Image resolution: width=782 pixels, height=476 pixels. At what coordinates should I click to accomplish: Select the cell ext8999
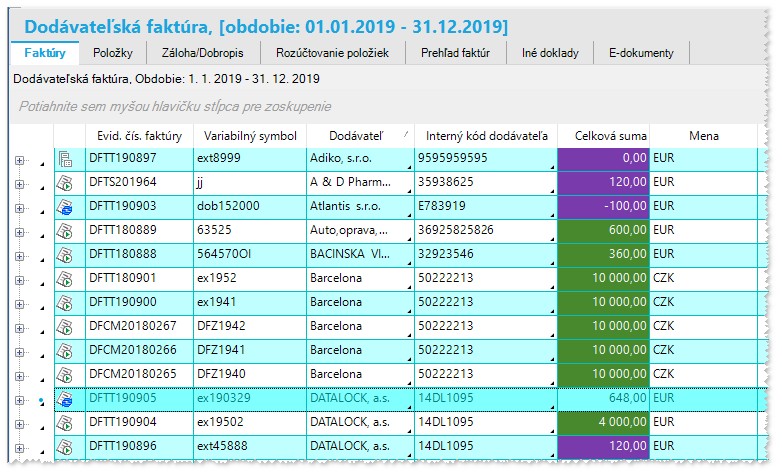250,160
